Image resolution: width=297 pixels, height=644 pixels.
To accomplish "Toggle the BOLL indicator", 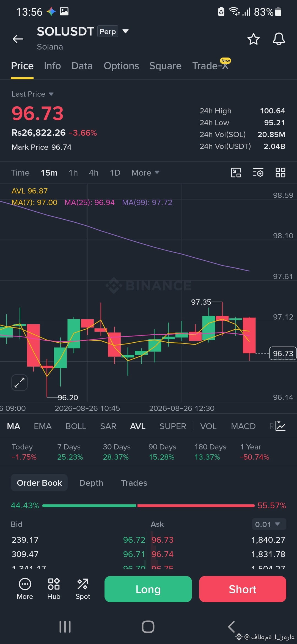I will [x=76, y=426].
